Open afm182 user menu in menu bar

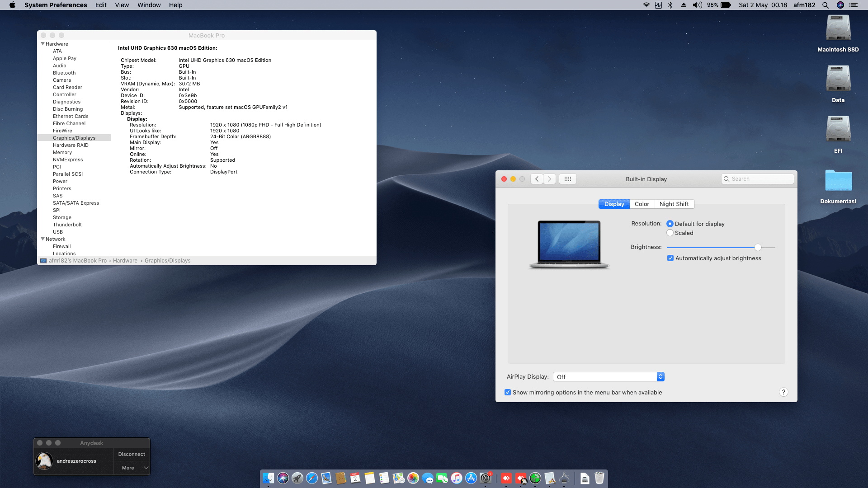click(804, 5)
